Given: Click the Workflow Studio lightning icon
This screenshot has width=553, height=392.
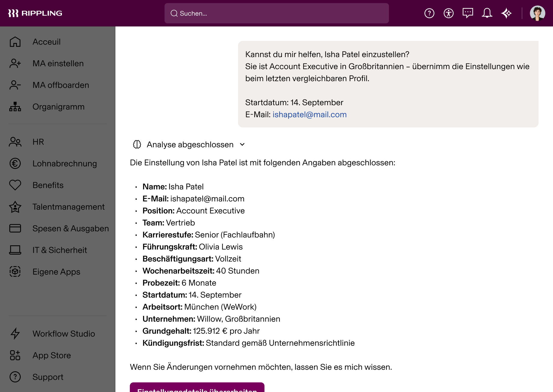Looking at the screenshot, I should coord(15,334).
